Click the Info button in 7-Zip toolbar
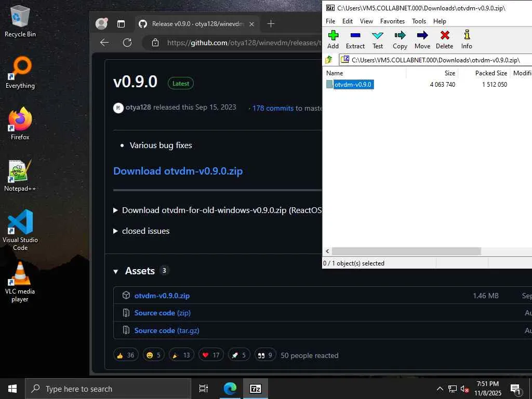The width and height of the screenshot is (532, 399). tap(467, 39)
